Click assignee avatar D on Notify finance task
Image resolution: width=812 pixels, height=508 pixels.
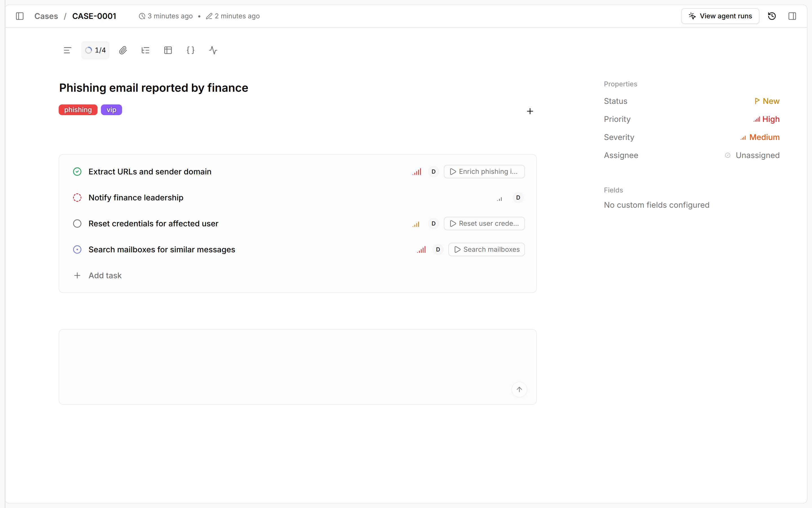tap(518, 198)
